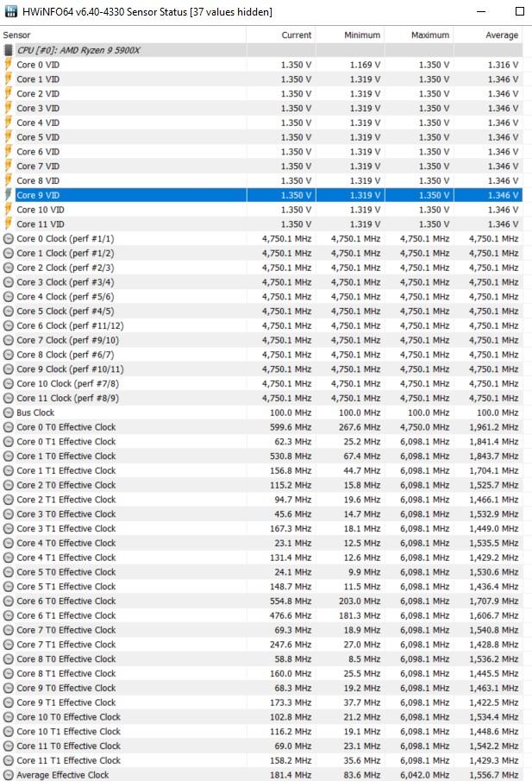This screenshot has height=781, width=532.
Task: Select the Core 10 Clock (perf #7/8) row
Action: click(x=261, y=383)
